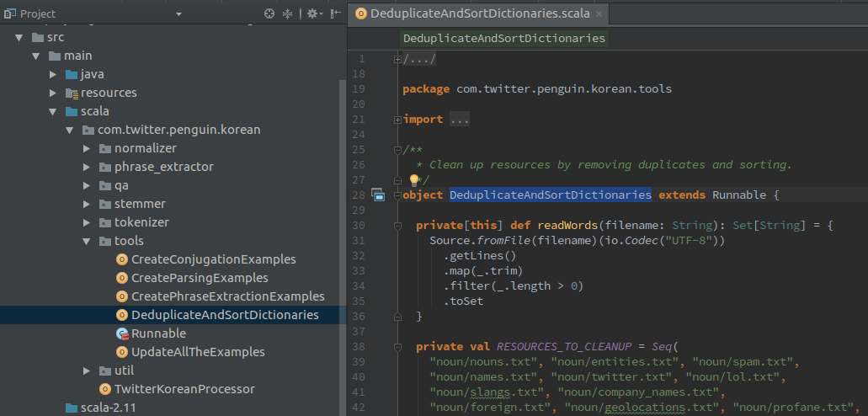Click the Project panel vertical scrollbar
868x416 pixels.
click(x=343, y=221)
